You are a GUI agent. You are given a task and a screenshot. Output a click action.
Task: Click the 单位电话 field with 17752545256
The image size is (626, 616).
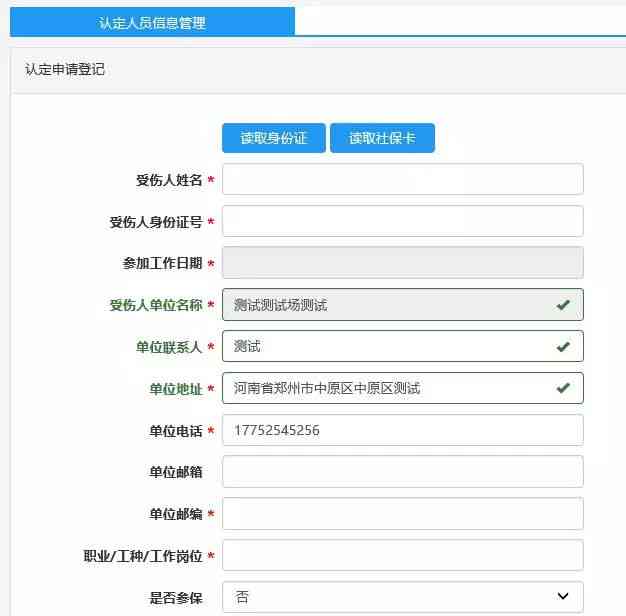point(402,430)
